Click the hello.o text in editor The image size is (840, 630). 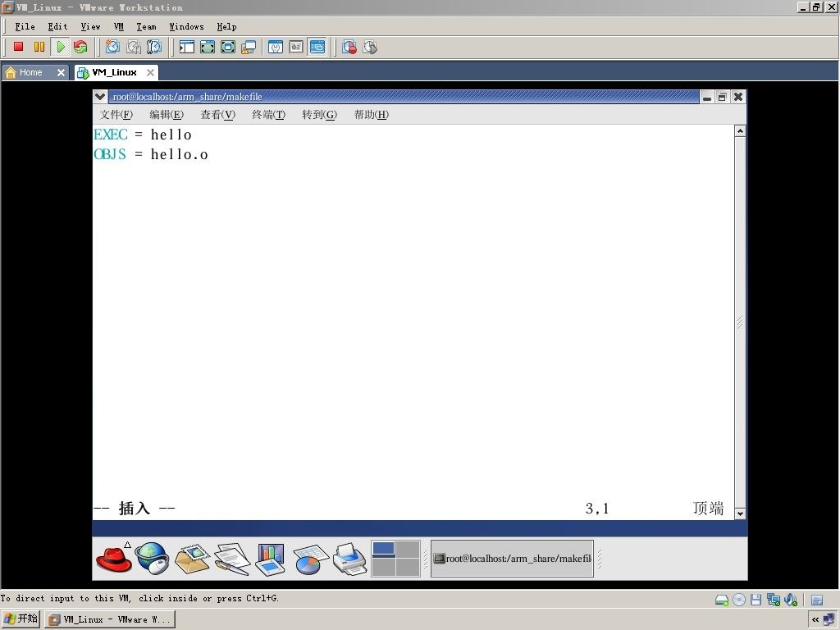click(x=179, y=155)
